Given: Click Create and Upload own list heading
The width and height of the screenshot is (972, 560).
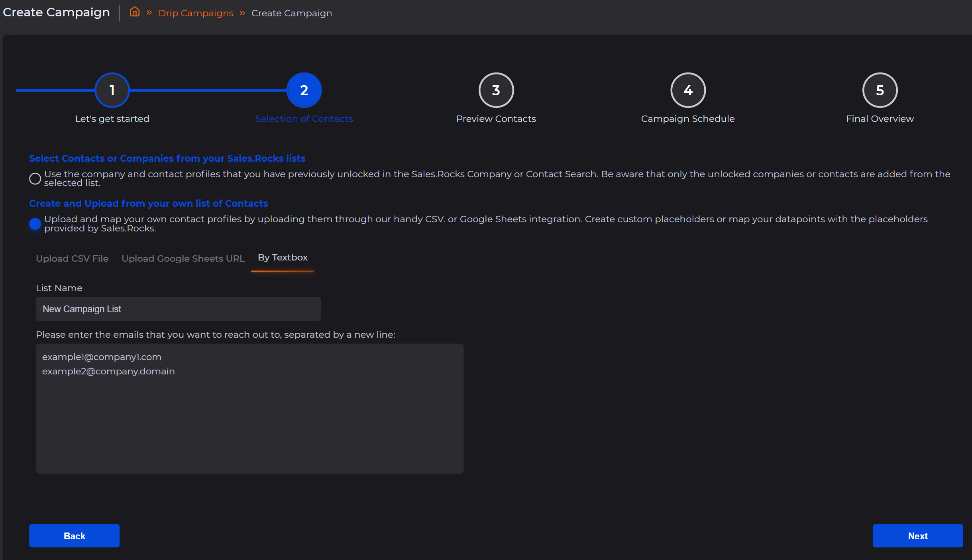Looking at the screenshot, I should (x=148, y=204).
